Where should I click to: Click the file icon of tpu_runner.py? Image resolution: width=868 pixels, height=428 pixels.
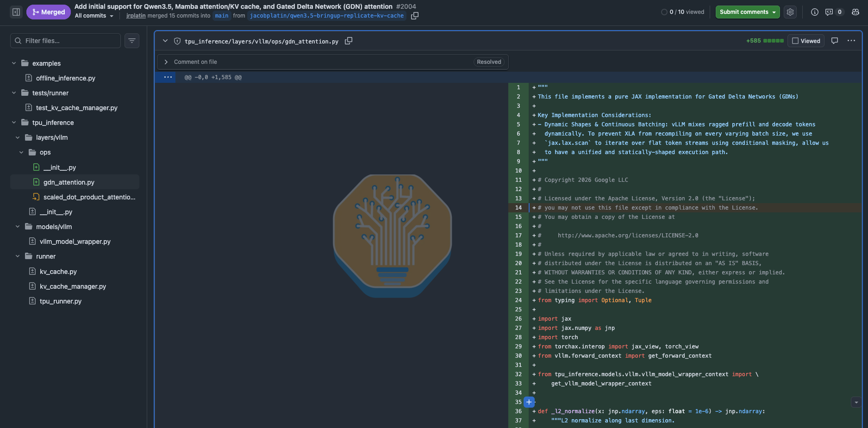[x=32, y=301]
